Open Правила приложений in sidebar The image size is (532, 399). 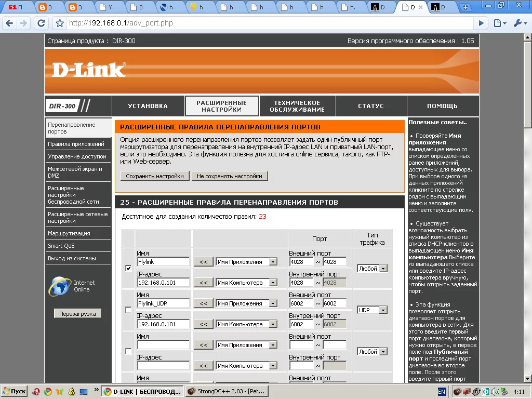76,144
